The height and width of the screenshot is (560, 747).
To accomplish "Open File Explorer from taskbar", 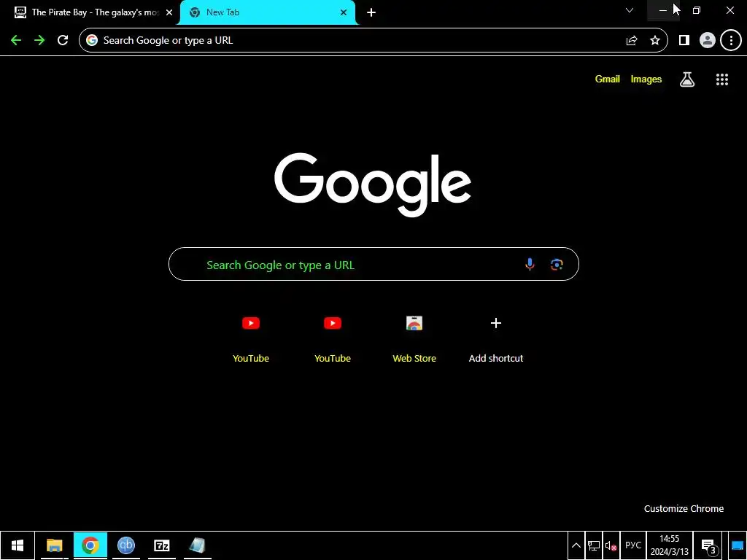I will (54, 545).
